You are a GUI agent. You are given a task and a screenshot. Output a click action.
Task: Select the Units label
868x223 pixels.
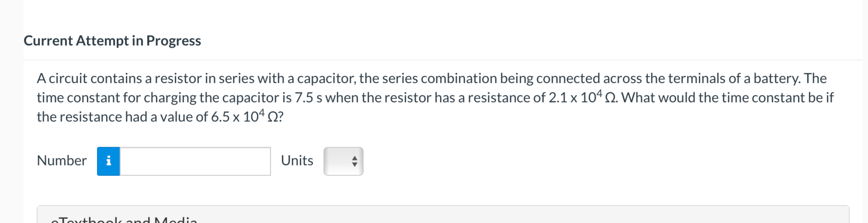[297, 161]
